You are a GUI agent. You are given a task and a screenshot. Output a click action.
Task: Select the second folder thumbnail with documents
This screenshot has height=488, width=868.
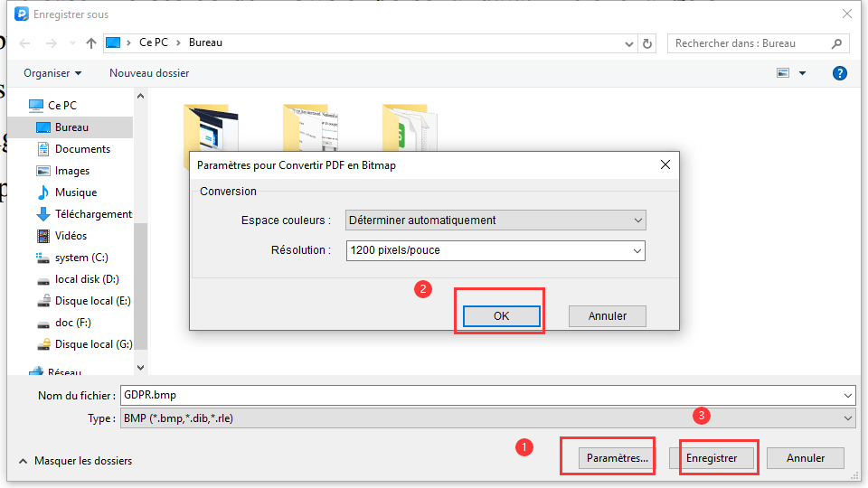pos(310,127)
